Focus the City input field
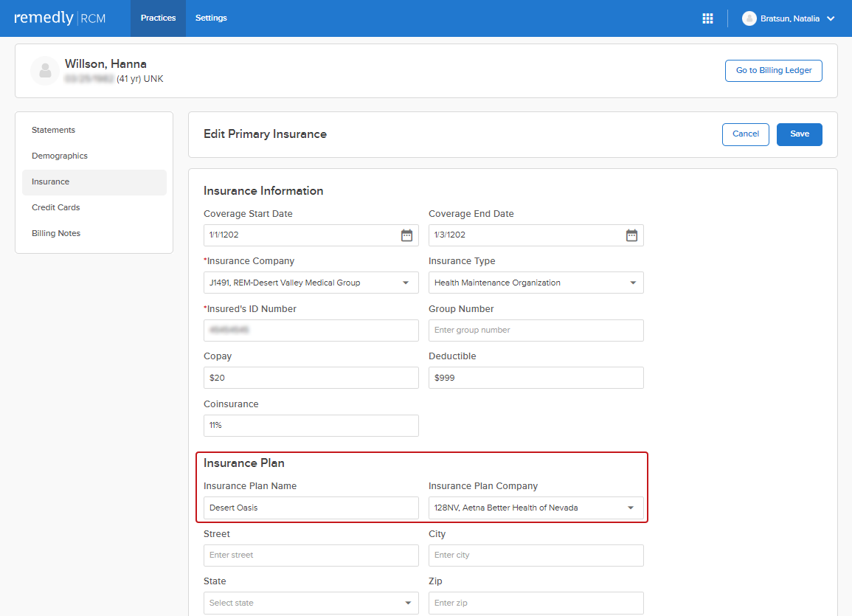852x616 pixels. point(536,556)
